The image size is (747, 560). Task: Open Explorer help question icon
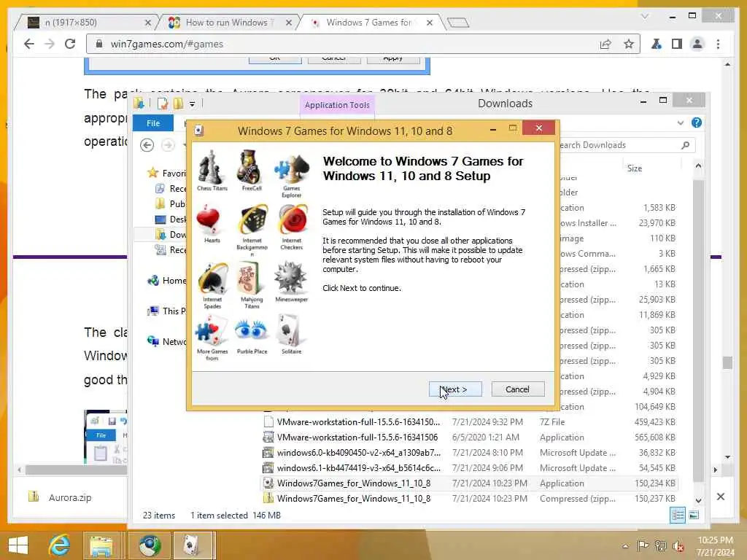(x=696, y=122)
